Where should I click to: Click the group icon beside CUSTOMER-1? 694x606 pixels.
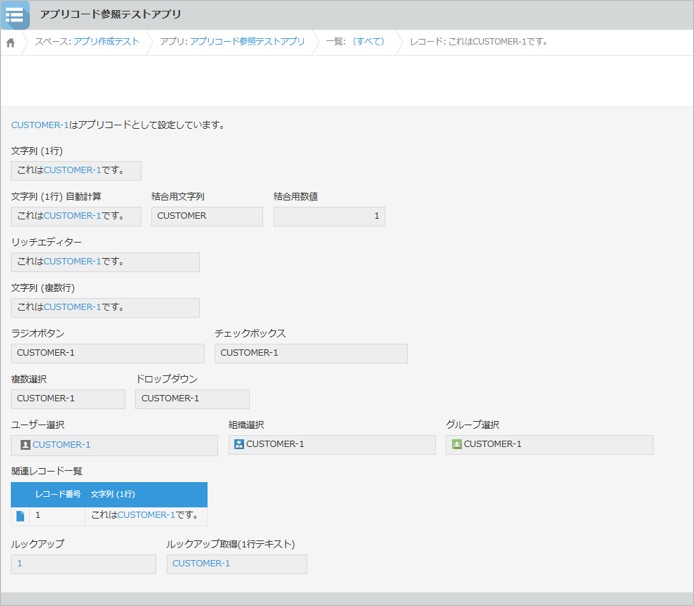[x=457, y=444]
